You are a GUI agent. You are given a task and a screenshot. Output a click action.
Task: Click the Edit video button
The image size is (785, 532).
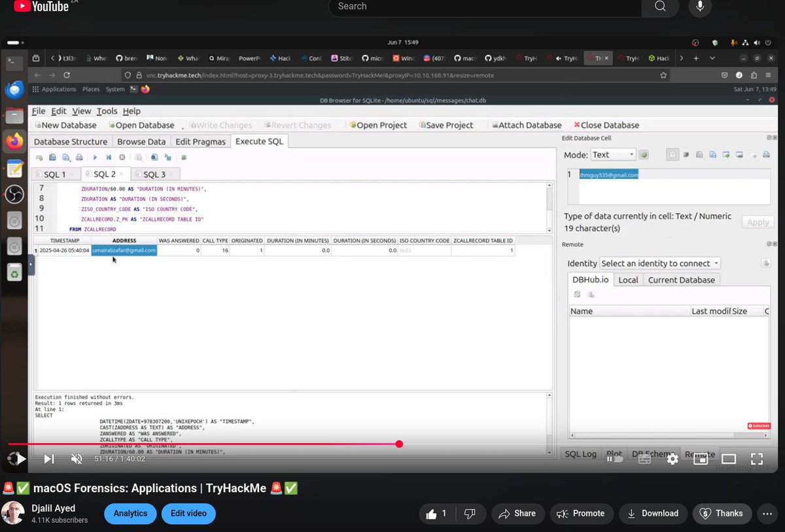[x=188, y=514]
